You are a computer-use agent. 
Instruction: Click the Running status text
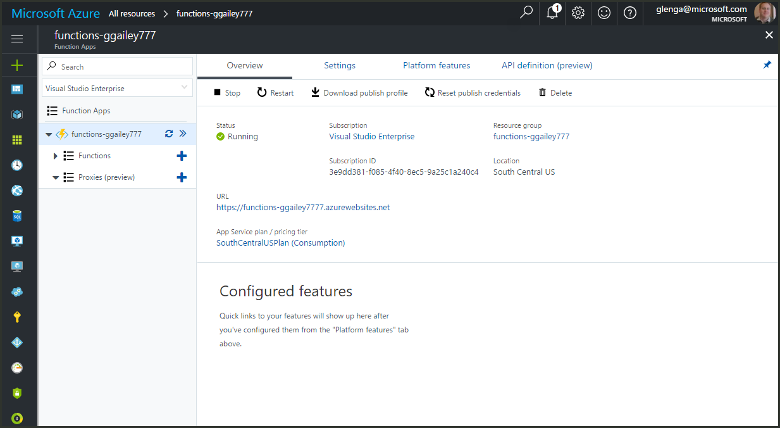pyautogui.click(x=243, y=136)
